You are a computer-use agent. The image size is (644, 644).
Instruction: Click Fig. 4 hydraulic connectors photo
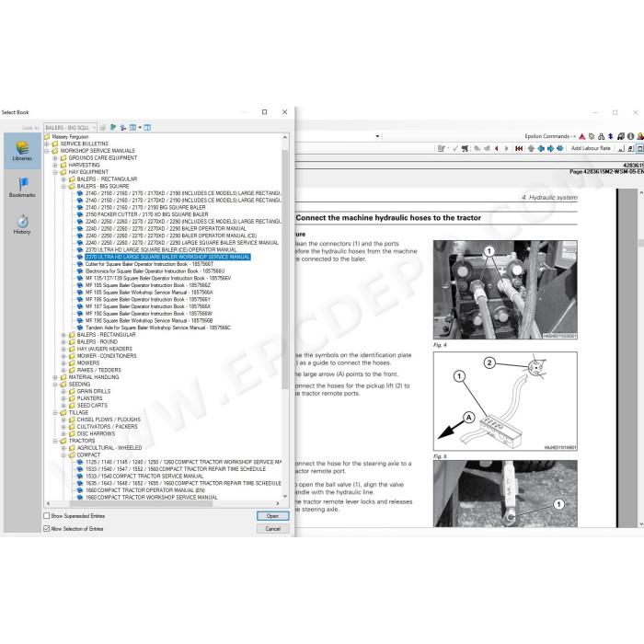click(505, 290)
